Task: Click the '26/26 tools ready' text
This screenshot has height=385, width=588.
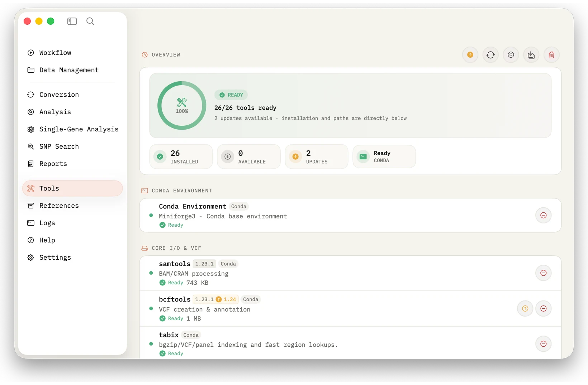Action: tap(245, 108)
